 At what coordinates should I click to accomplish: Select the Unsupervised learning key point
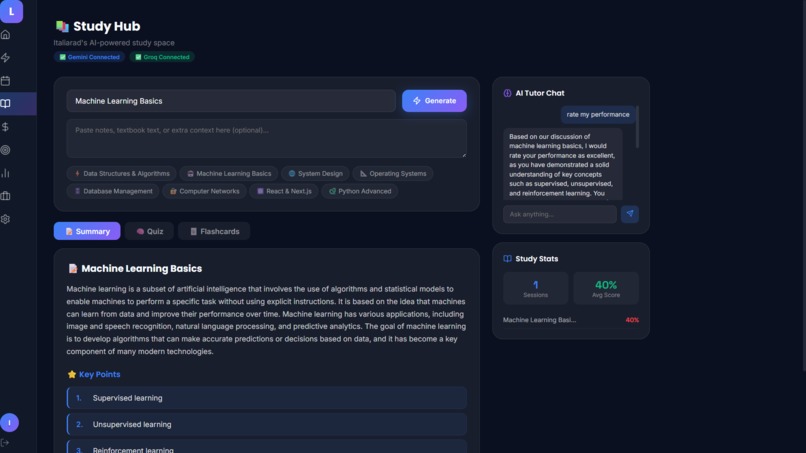coord(266,425)
